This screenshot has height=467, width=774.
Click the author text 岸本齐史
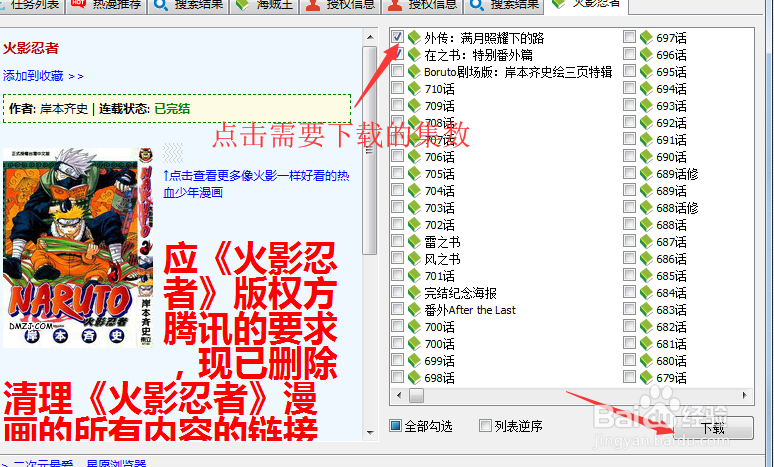(64, 108)
